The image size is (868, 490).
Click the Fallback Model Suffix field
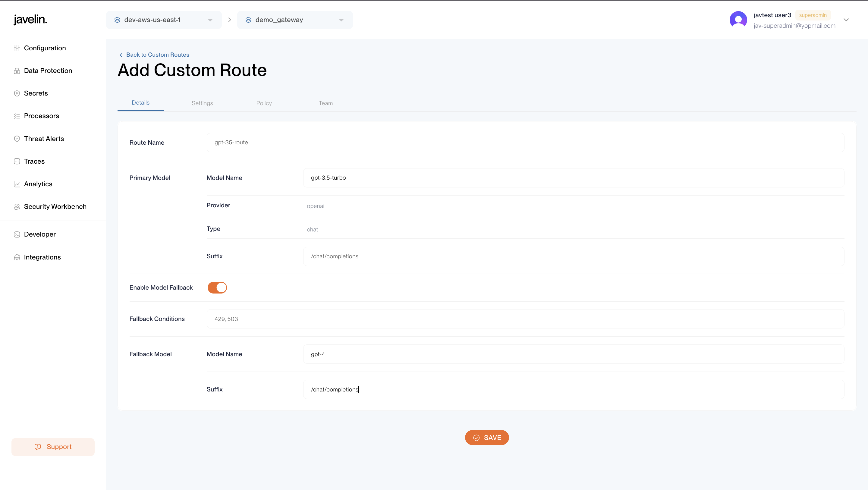(574, 389)
